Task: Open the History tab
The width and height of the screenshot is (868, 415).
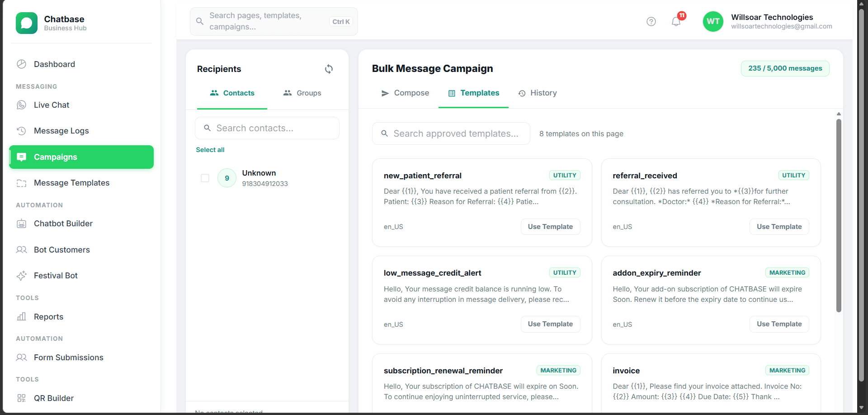Action: (x=537, y=93)
